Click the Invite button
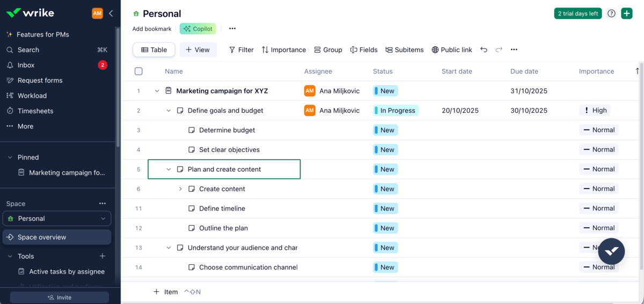The width and height of the screenshot is (644, 304). click(60, 298)
